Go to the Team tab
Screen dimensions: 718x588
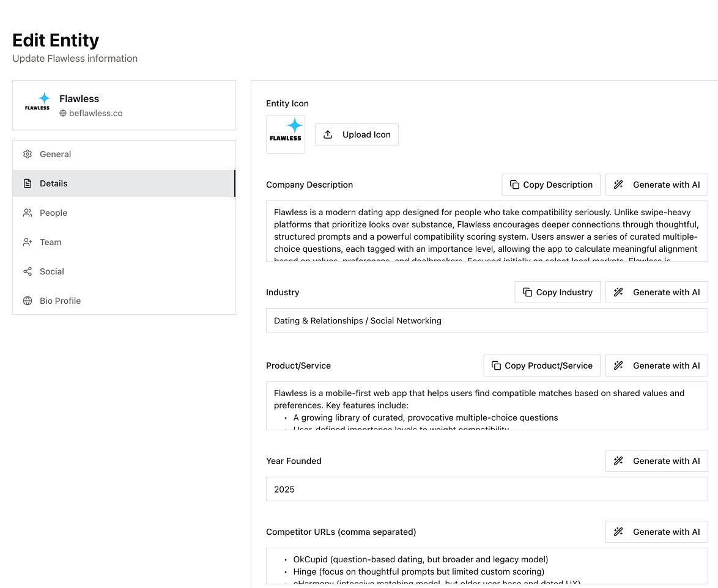(124, 242)
